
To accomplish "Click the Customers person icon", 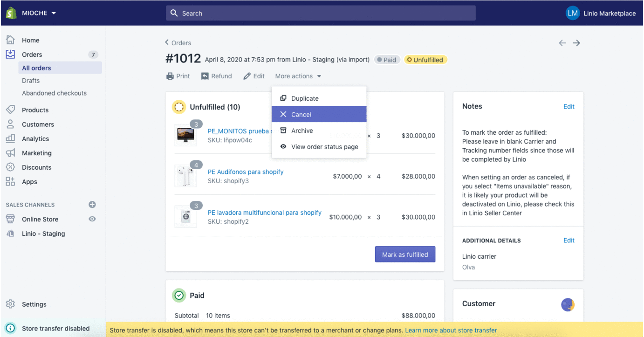I will [10, 124].
